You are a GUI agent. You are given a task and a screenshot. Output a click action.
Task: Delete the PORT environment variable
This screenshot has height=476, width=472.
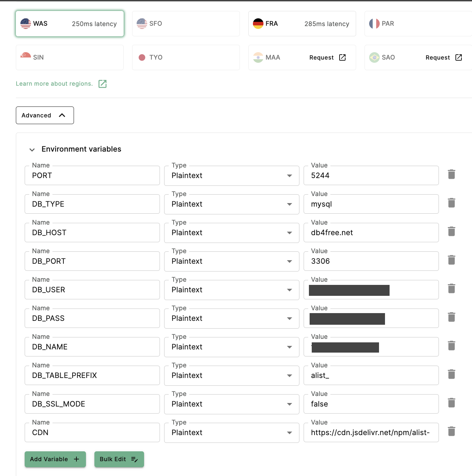(x=451, y=174)
